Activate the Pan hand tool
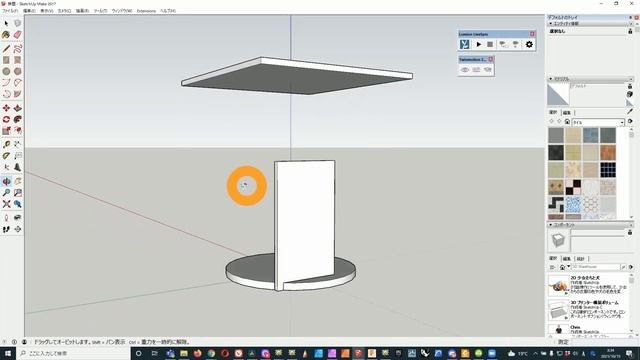Viewport: 640px width, 360px height. (17, 181)
